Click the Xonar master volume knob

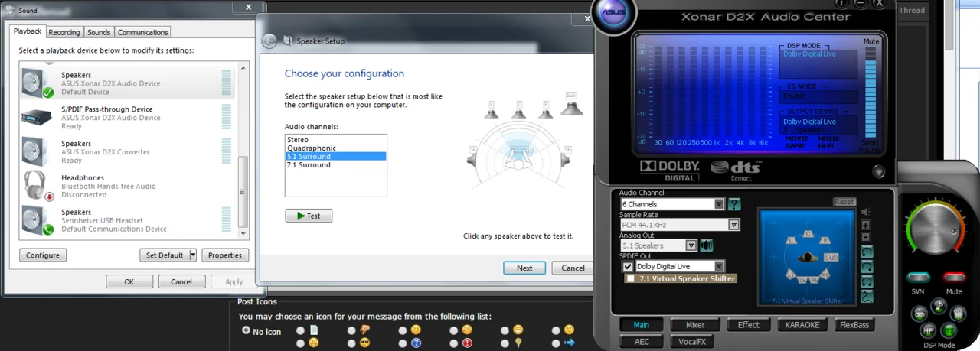coord(936,228)
